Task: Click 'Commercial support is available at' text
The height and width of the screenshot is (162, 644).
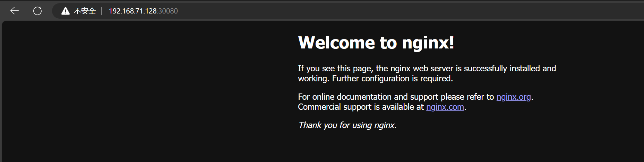Action: [361, 107]
